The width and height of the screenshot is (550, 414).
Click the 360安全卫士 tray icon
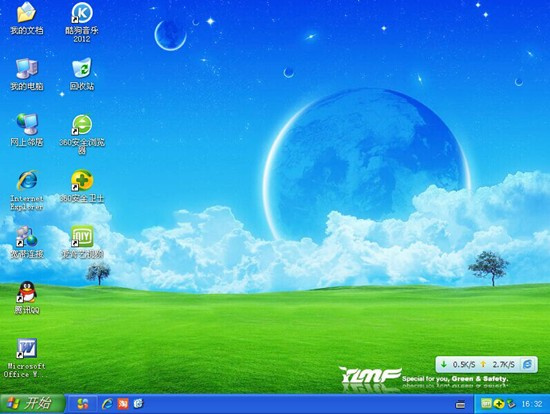tap(498, 404)
